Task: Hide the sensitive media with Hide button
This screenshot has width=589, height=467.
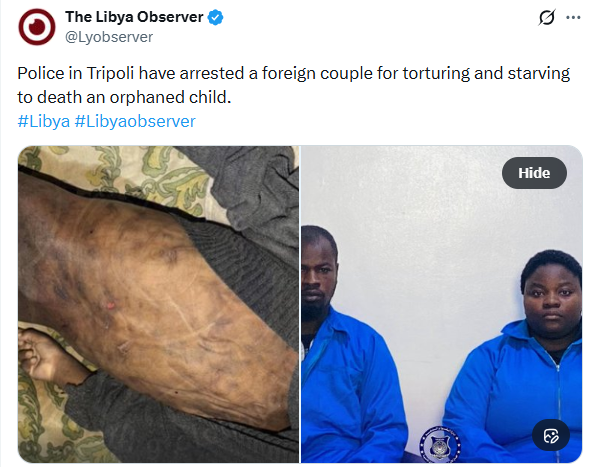Action: pos(534,173)
